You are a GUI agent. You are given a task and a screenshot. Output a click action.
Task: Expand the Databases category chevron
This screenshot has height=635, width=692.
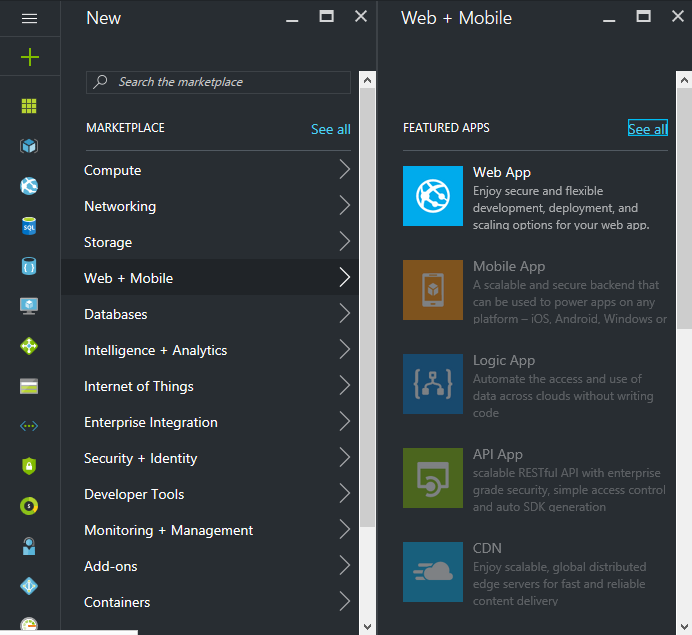pyautogui.click(x=345, y=313)
